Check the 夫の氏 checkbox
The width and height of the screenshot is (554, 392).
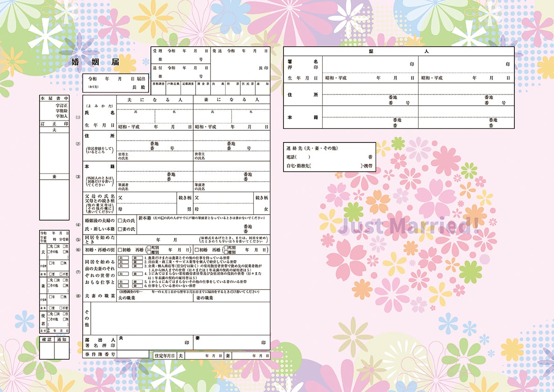coord(120,221)
